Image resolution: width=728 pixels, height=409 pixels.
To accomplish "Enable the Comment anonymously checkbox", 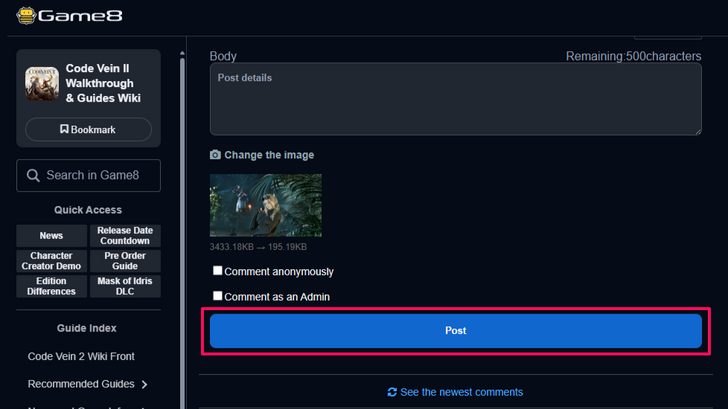I will (x=218, y=271).
